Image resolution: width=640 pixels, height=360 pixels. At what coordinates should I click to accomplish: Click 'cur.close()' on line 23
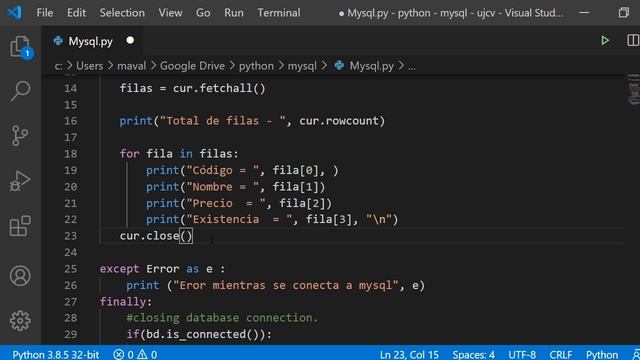(156, 236)
